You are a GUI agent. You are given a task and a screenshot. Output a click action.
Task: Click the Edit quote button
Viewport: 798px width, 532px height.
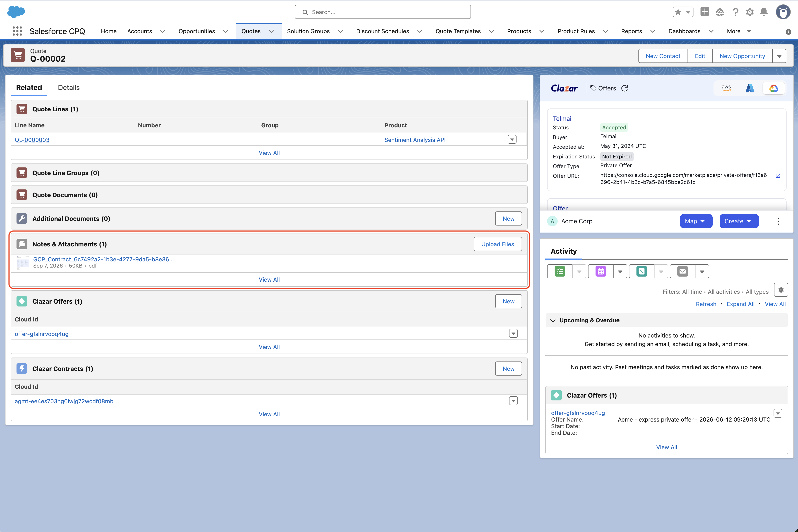pos(700,56)
